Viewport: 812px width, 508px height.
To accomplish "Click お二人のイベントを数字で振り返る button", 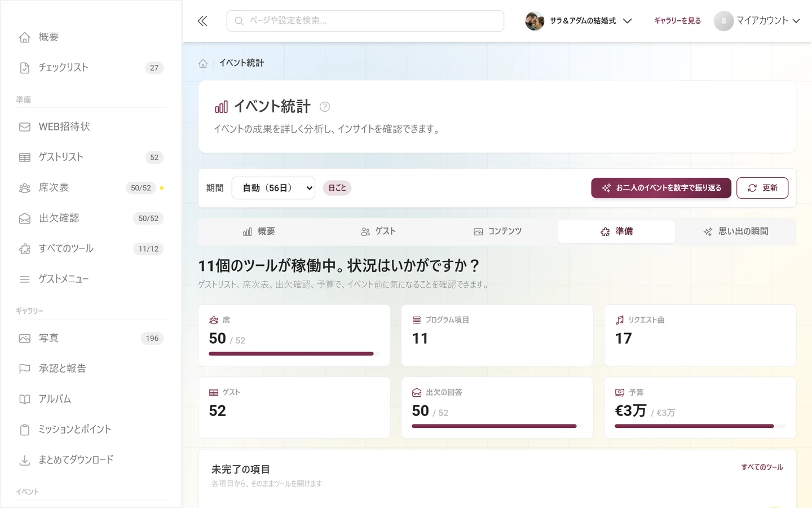I will [661, 188].
